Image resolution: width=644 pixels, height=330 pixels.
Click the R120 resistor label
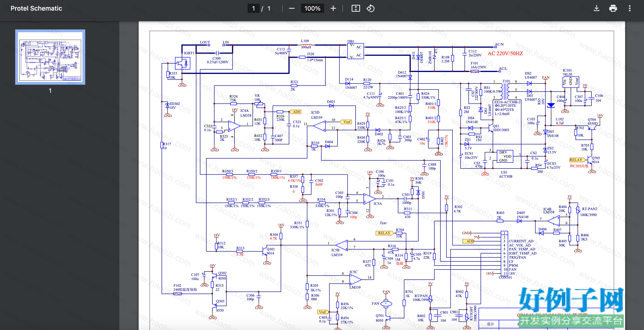tap(367, 80)
